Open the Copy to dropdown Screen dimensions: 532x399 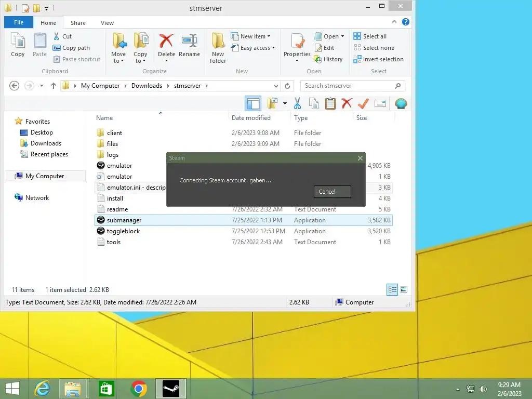pos(140,48)
